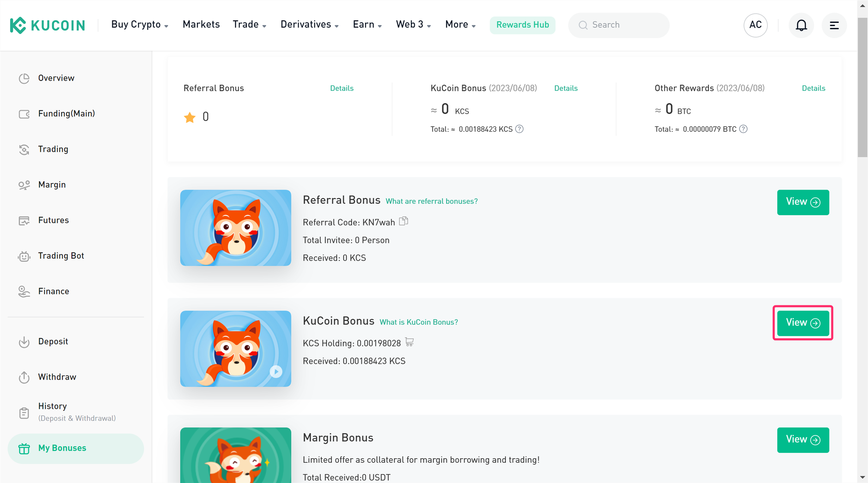Image resolution: width=868 pixels, height=483 pixels.
Task: Click the Trading Bot robot icon
Action: point(24,256)
